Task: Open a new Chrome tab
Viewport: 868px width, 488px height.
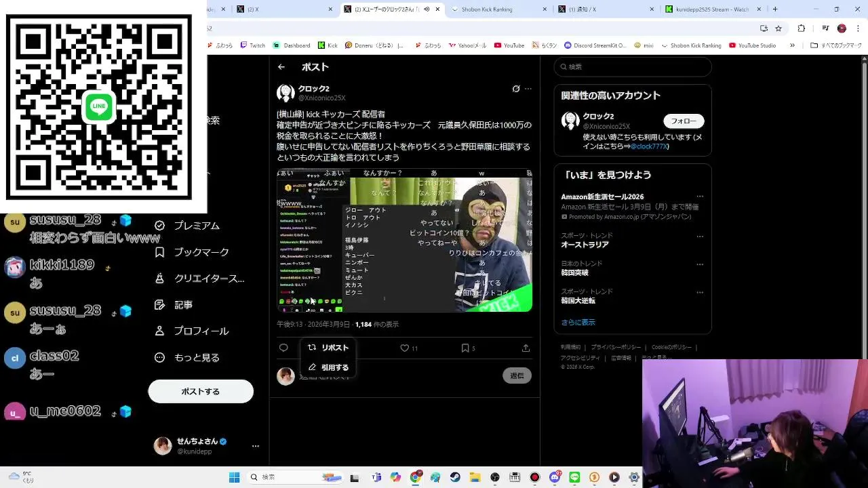Action: (x=775, y=9)
